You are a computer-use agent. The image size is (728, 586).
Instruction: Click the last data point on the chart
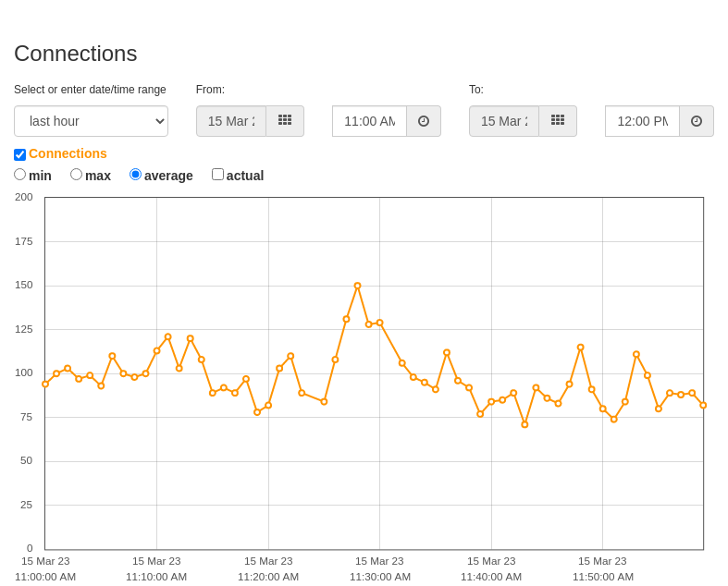(x=703, y=405)
